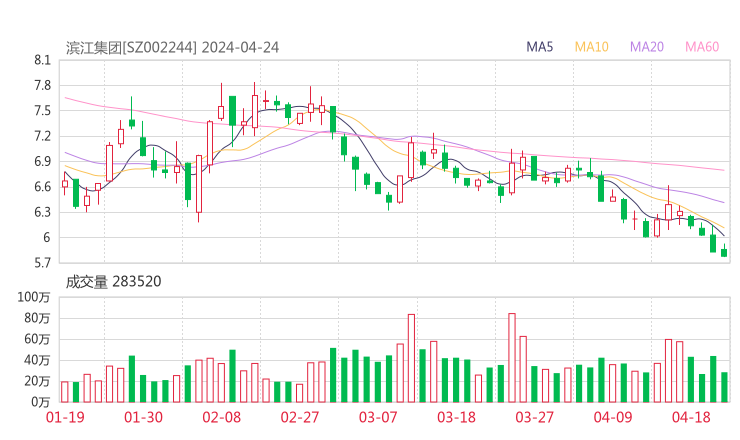
Task: Click the 40万 volume axis label
Action: (37, 361)
